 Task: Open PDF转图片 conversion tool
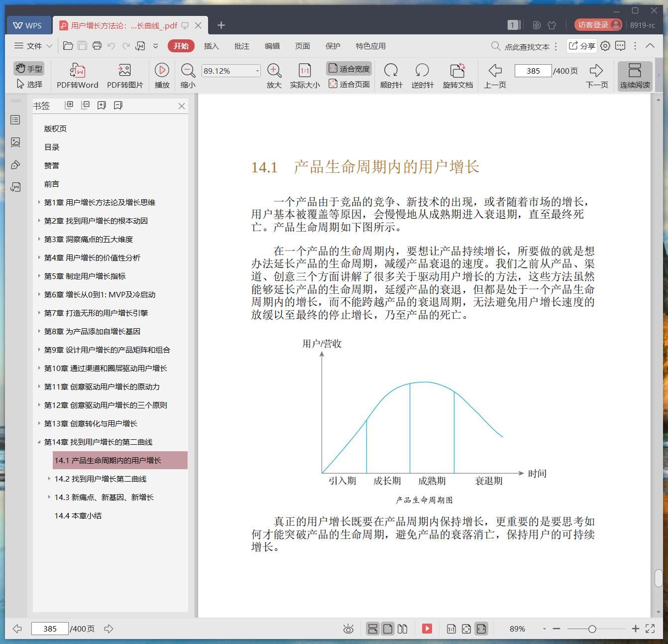(x=125, y=76)
